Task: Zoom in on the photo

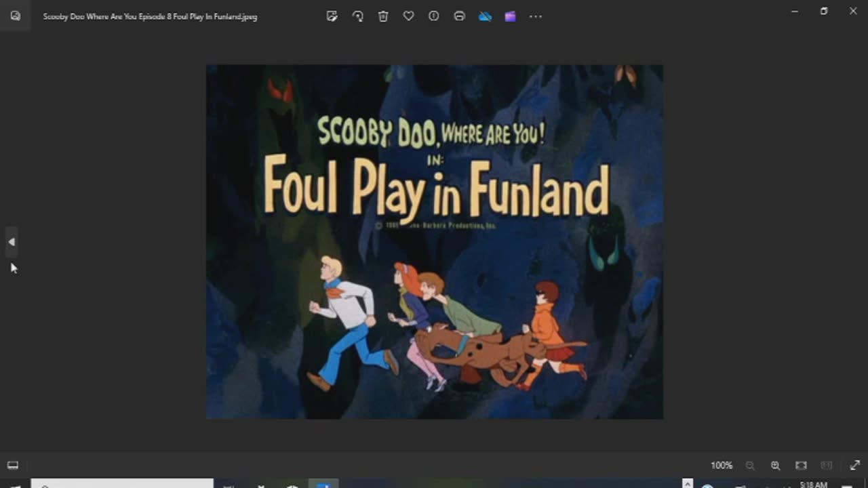Action: coord(775,466)
